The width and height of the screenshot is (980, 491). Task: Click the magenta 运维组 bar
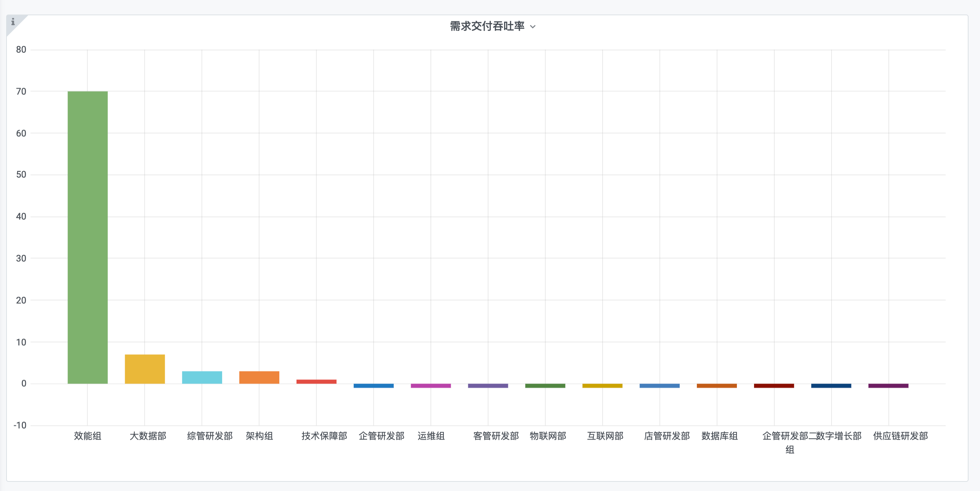(x=431, y=386)
